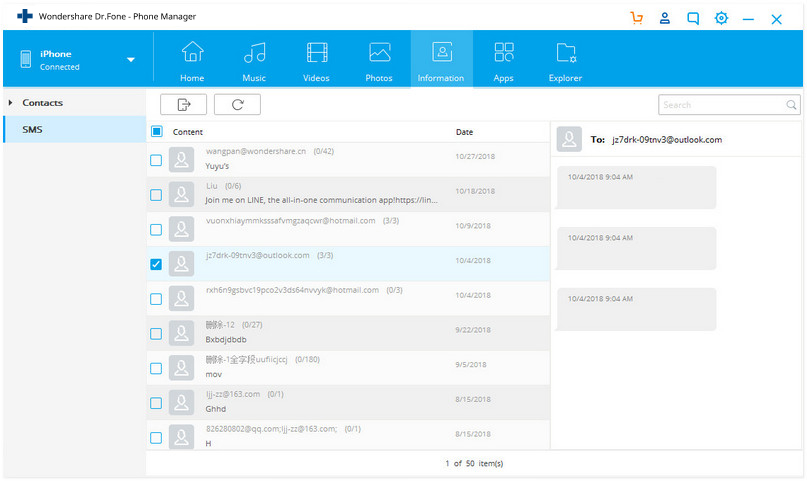Image resolution: width=807 pixels, height=481 pixels.
Task: Click avatar of rxh6n9gsbvc19 hotmail conversation
Action: click(181, 299)
